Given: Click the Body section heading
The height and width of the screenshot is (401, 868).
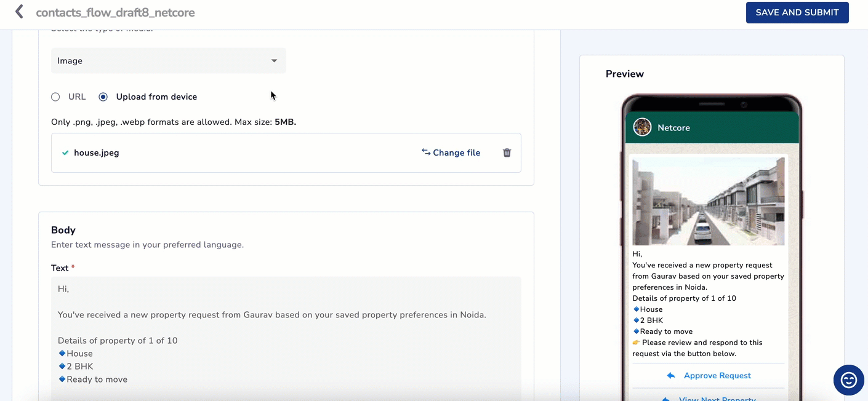Looking at the screenshot, I should [63, 230].
